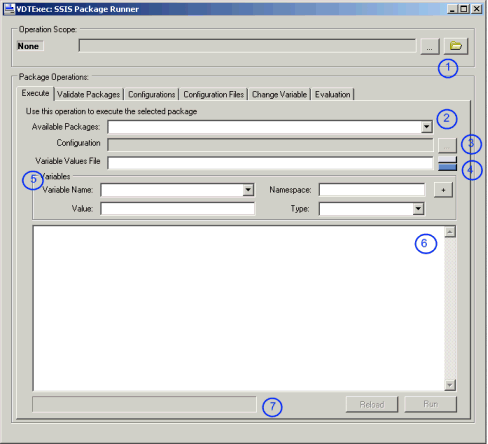Screen dimensions: 488x444
Task: Switch to the Execute tab
Action: coord(35,93)
